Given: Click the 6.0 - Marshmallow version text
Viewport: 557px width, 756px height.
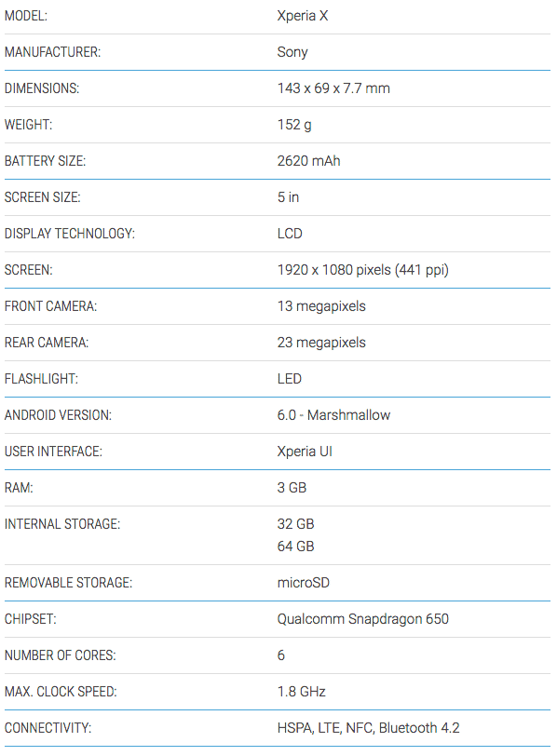Looking at the screenshot, I should 333,415.
